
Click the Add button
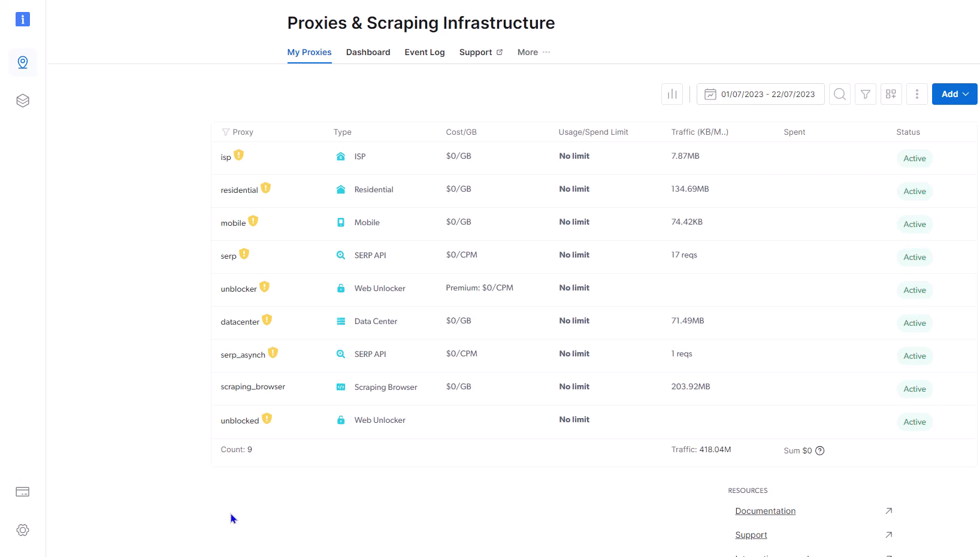pos(949,94)
